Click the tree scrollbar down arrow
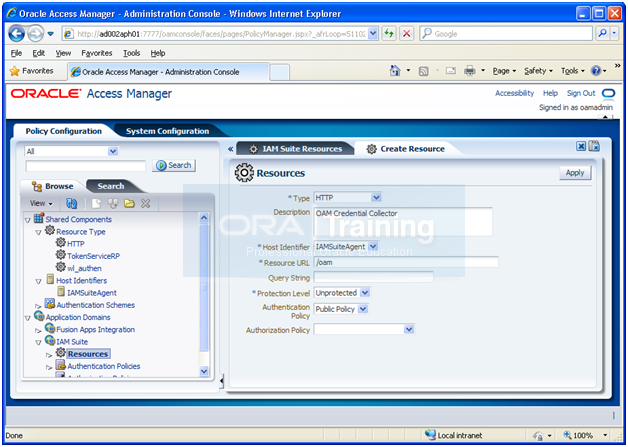This screenshot has height=447, width=628. coord(203,371)
